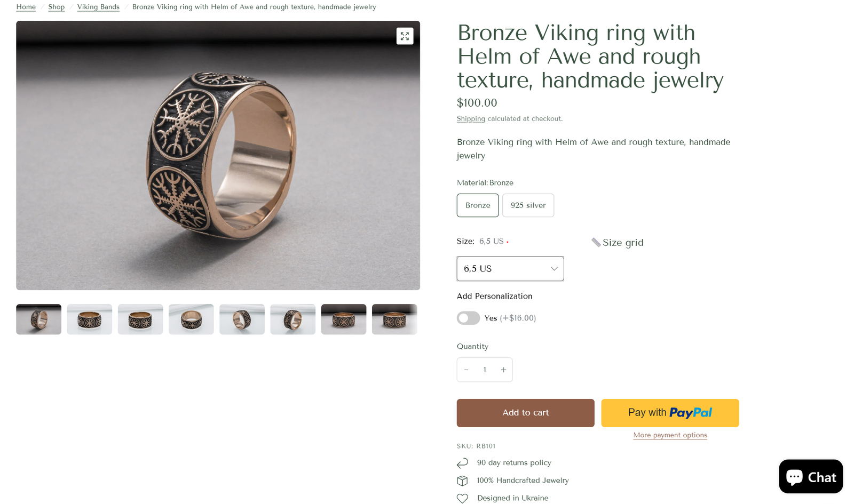The width and height of the screenshot is (854, 504).
Task: Go to Viking Bands breadcrumb
Action: pyautogui.click(x=98, y=7)
